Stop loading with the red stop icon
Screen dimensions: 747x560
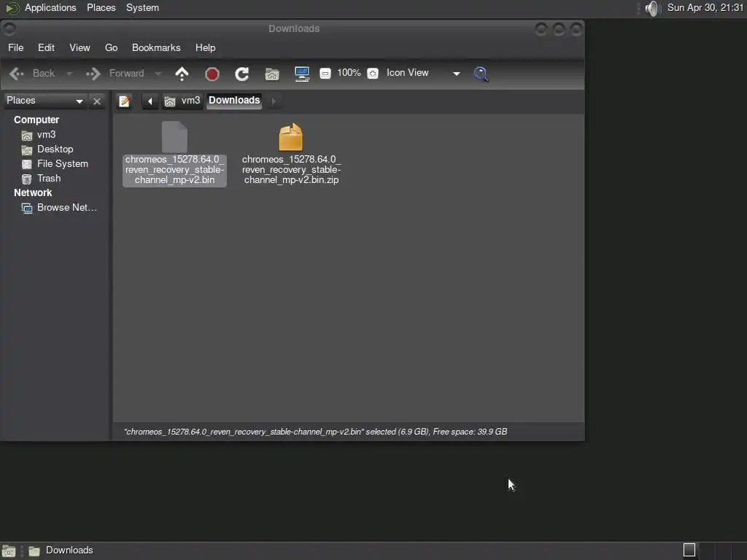tap(212, 74)
